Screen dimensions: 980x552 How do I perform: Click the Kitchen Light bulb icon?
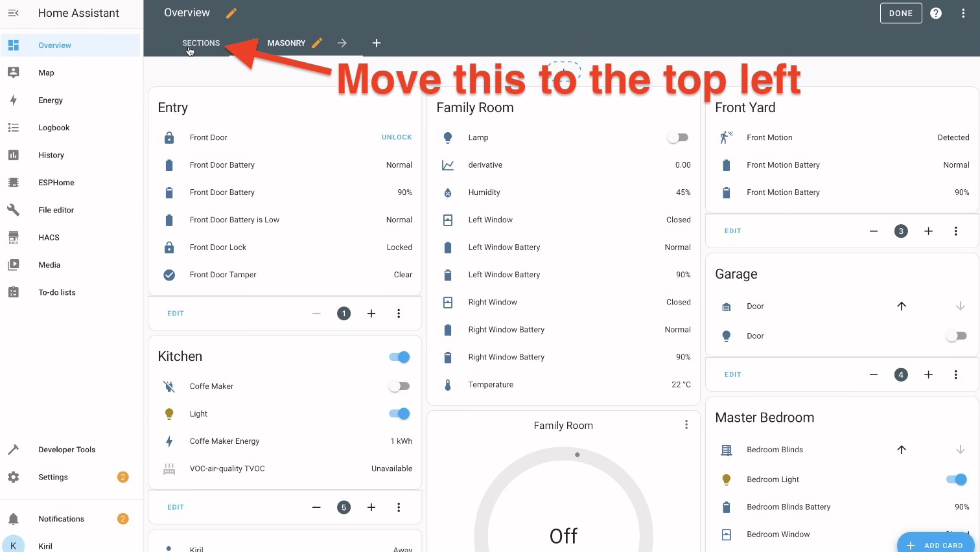click(x=169, y=413)
